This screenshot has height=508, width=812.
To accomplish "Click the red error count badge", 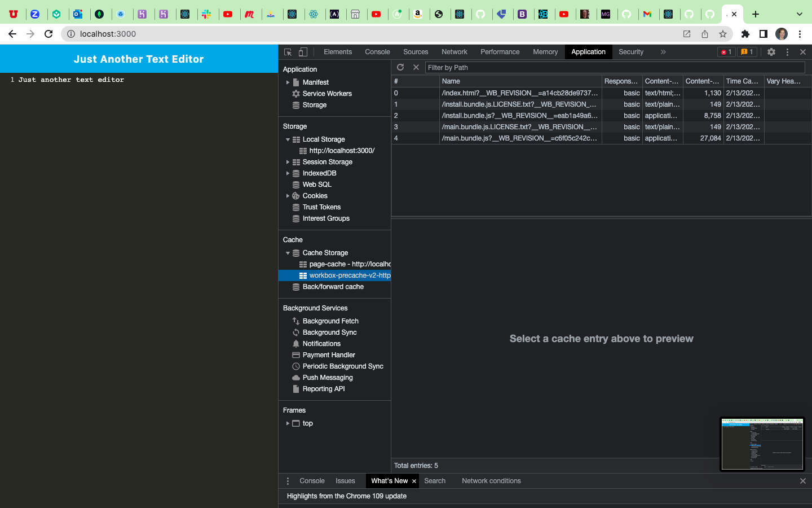I will pyautogui.click(x=726, y=52).
